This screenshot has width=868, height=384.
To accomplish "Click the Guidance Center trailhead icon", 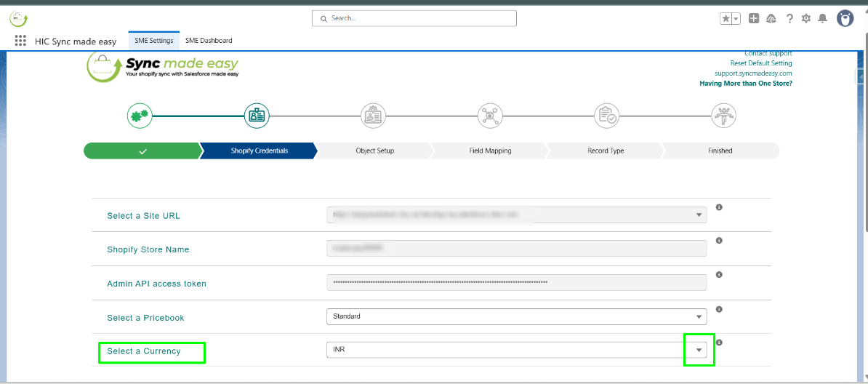I will pos(771,18).
